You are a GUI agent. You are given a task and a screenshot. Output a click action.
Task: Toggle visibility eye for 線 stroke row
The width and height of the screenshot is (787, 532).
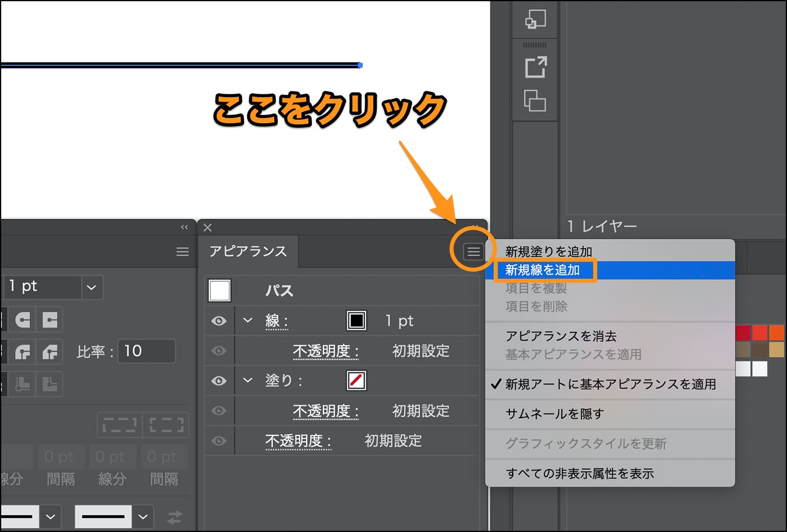[x=219, y=321]
